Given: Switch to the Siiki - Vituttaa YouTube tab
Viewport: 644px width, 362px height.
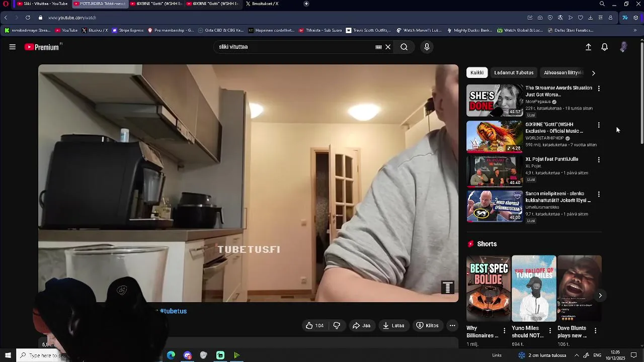Looking at the screenshot, I should (42, 4).
